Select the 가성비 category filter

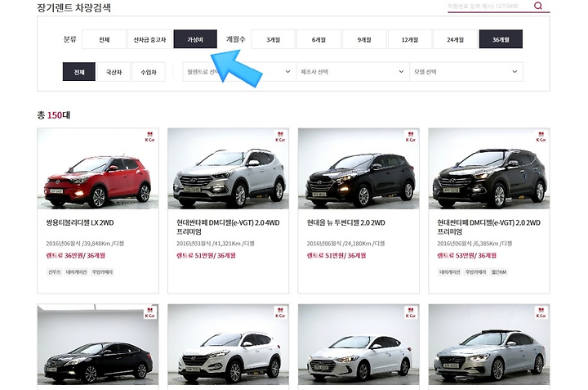point(195,39)
